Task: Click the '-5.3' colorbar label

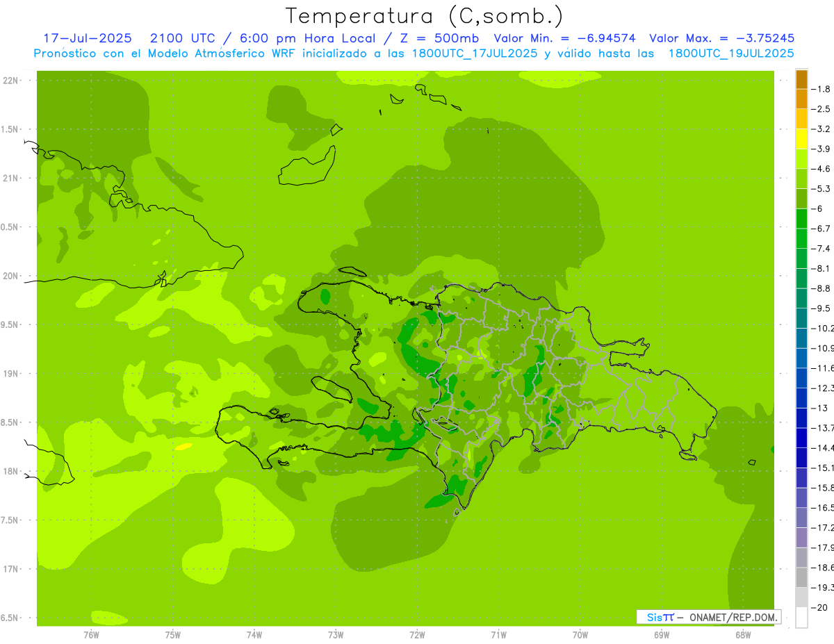Action: click(x=822, y=189)
